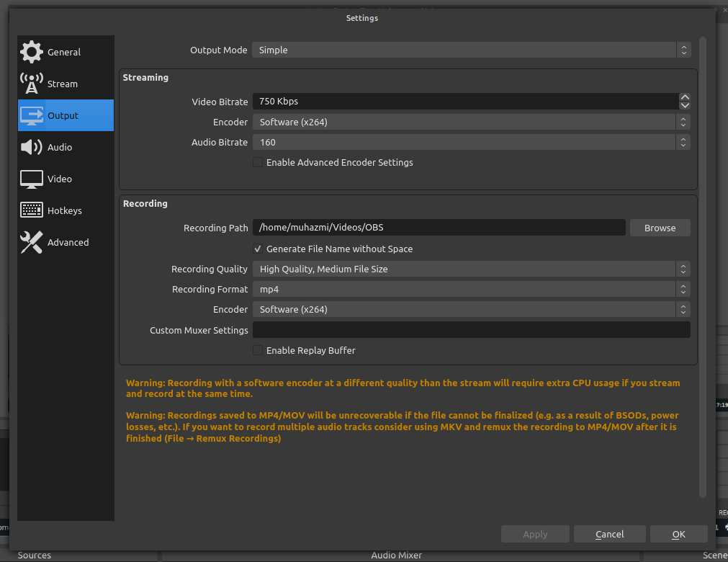Select the Stream settings icon

point(62,84)
